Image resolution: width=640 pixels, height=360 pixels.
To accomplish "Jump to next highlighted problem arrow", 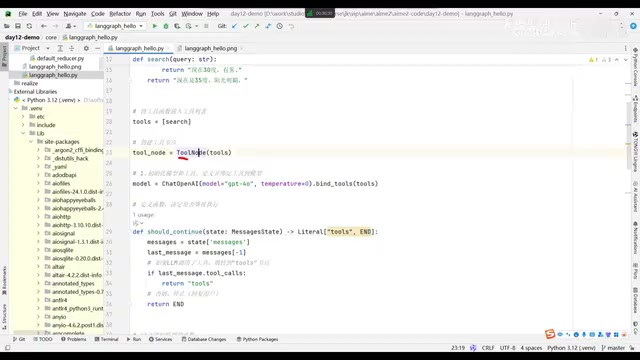I will (626, 60).
